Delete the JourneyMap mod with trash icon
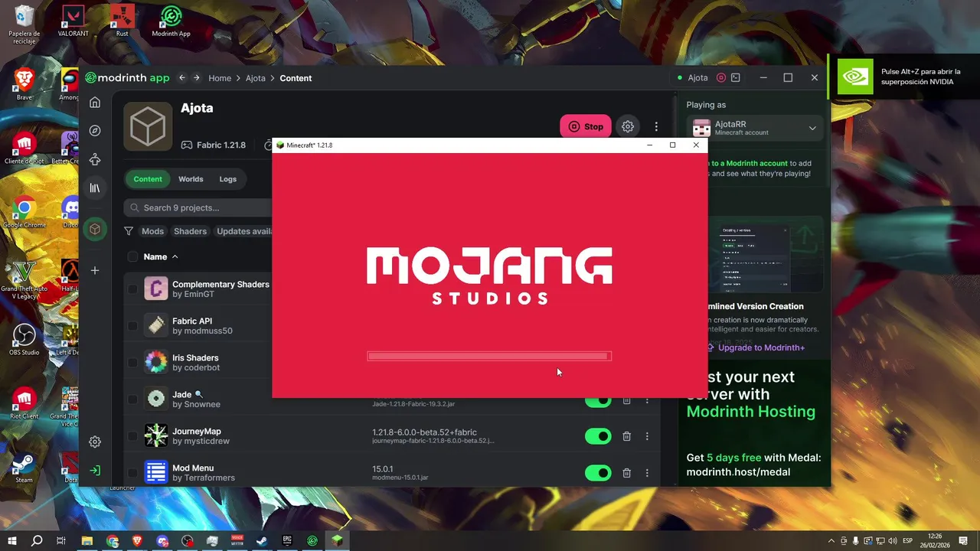 click(x=626, y=436)
